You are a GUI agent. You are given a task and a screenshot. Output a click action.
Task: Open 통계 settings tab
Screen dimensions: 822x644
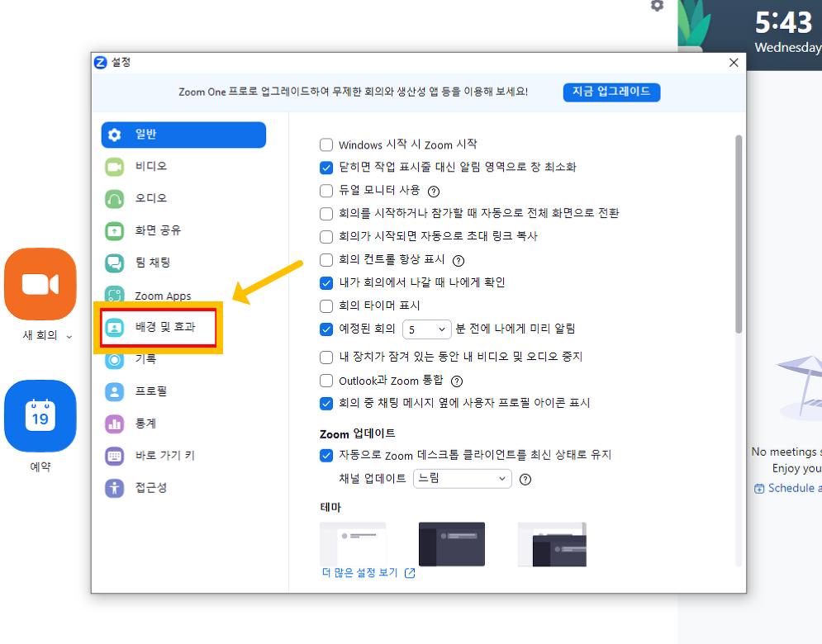(x=183, y=424)
